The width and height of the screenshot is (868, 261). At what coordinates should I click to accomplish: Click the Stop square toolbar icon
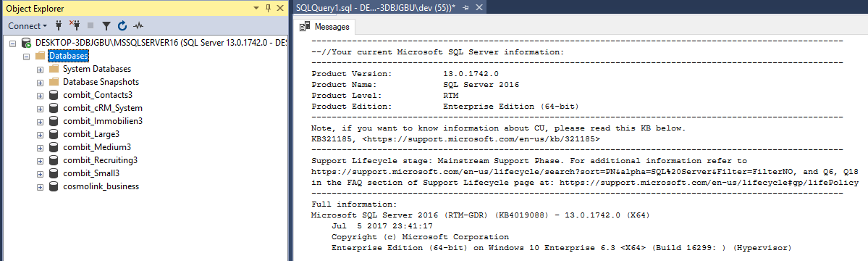90,26
